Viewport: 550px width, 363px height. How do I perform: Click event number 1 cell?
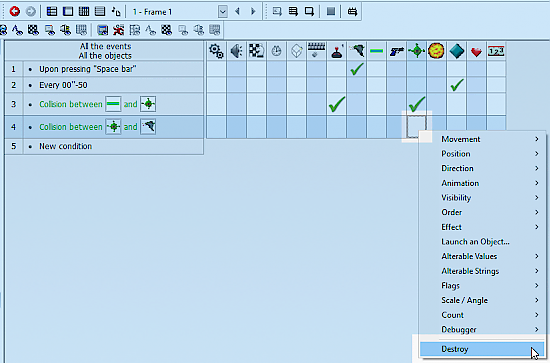click(x=14, y=69)
